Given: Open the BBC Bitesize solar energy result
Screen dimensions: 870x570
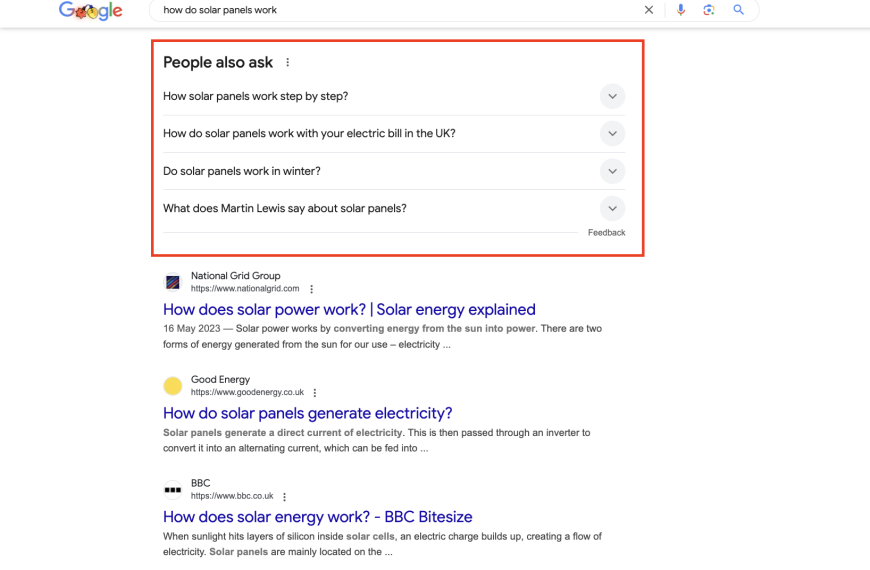Looking at the screenshot, I should pyautogui.click(x=317, y=517).
